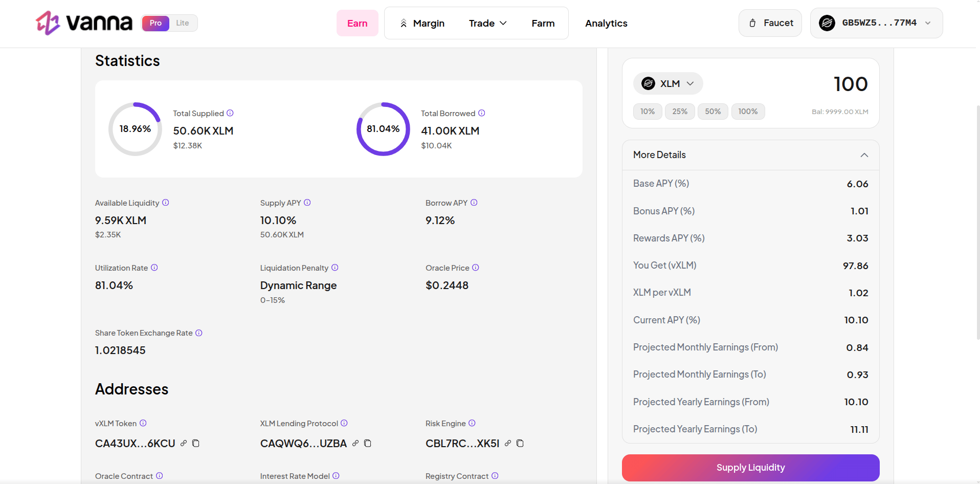The width and height of the screenshot is (980, 484).
Task: Click Interest Rate Model info icon
Action: pos(336,476)
